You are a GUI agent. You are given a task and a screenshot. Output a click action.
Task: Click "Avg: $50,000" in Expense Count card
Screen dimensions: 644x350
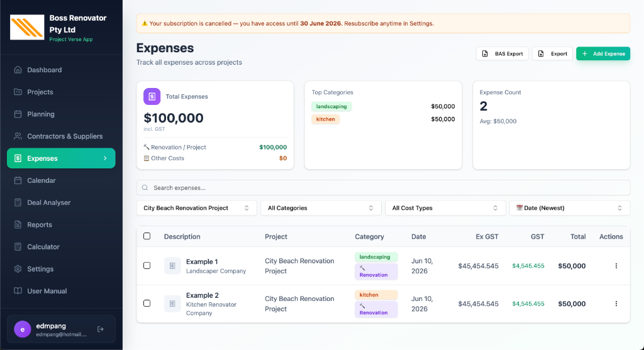[x=498, y=121]
